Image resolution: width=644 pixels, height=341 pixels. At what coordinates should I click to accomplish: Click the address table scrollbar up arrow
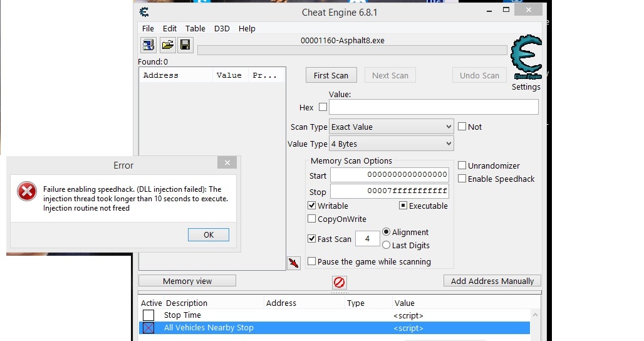coord(535,315)
